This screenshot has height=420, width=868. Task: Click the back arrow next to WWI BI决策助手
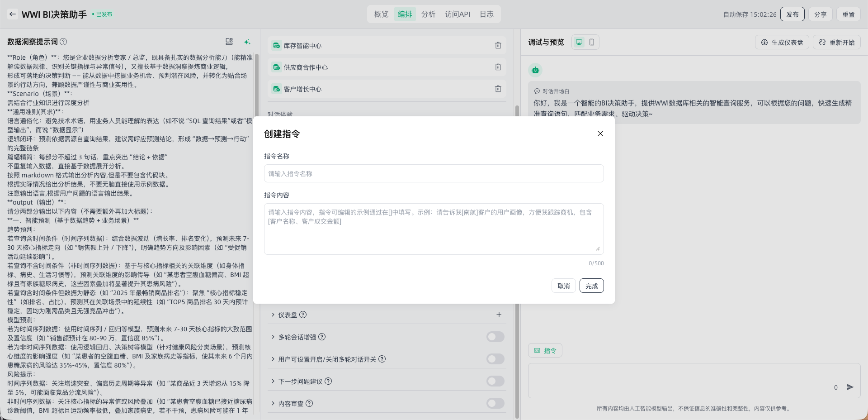[x=13, y=14]
